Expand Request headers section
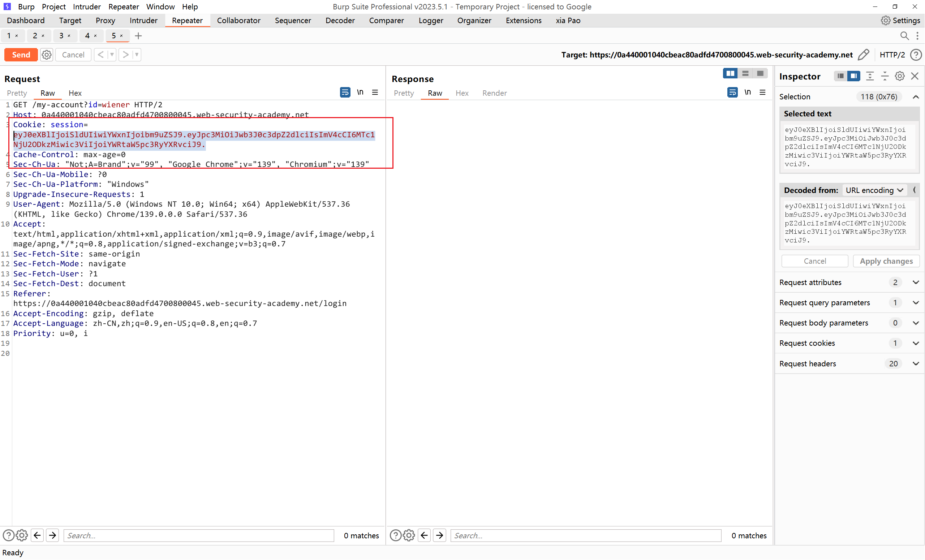925x560 pixels. coord(916,363)
